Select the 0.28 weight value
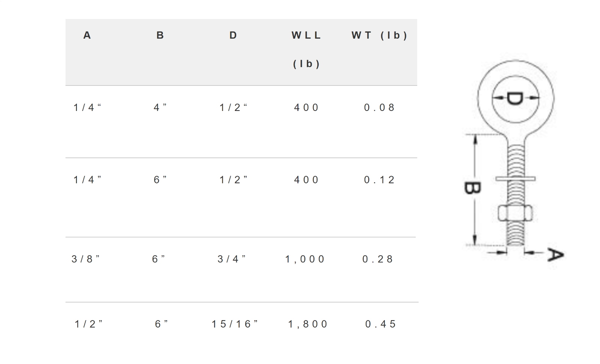 pos(378,259)
